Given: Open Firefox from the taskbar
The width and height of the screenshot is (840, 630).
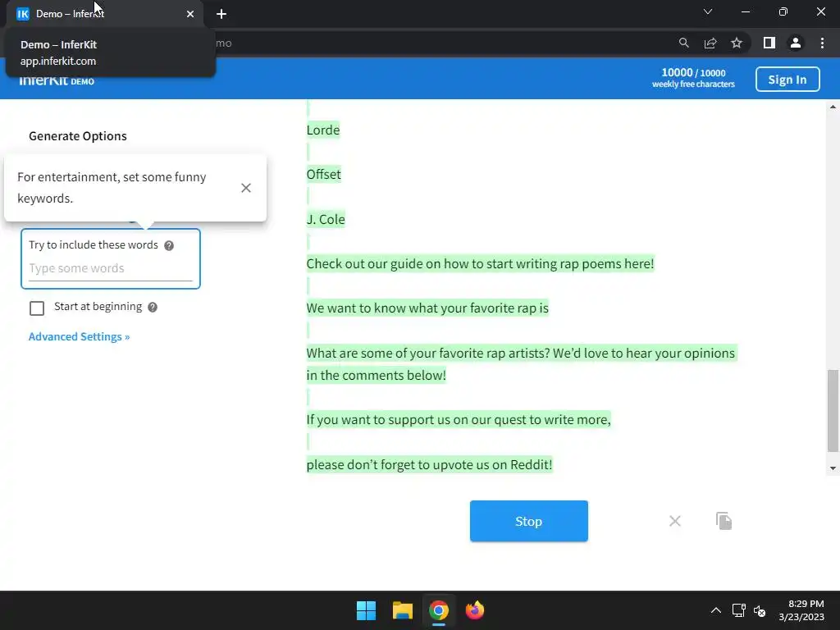Looking at the screenshot, I should click(475, 610).
